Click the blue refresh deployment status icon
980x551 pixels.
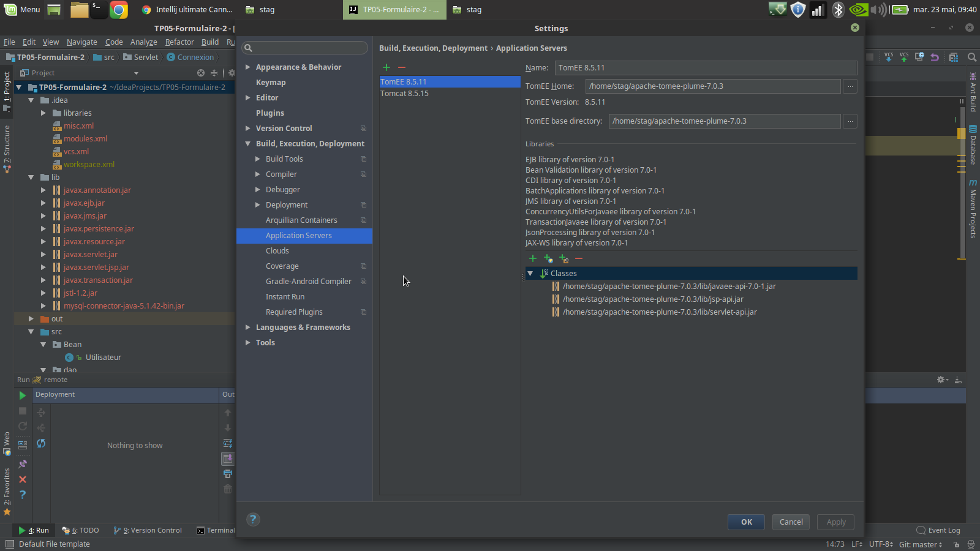pos(41,443)
